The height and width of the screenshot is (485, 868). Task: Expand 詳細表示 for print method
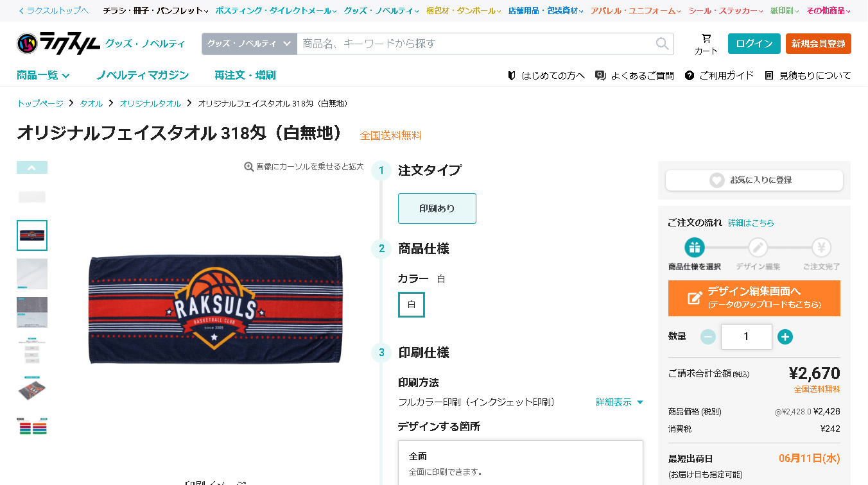click(620, 402)
